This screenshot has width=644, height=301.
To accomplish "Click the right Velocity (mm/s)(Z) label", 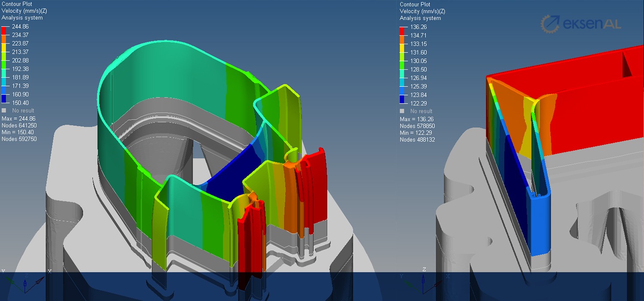I will (x=422, y=11).
